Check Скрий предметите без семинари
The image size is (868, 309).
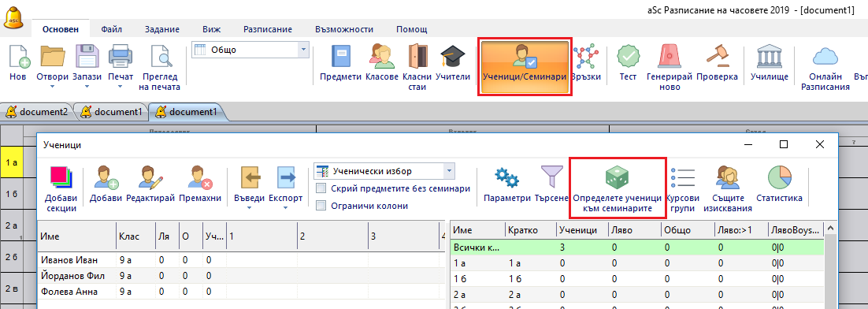tap(321, 188)
